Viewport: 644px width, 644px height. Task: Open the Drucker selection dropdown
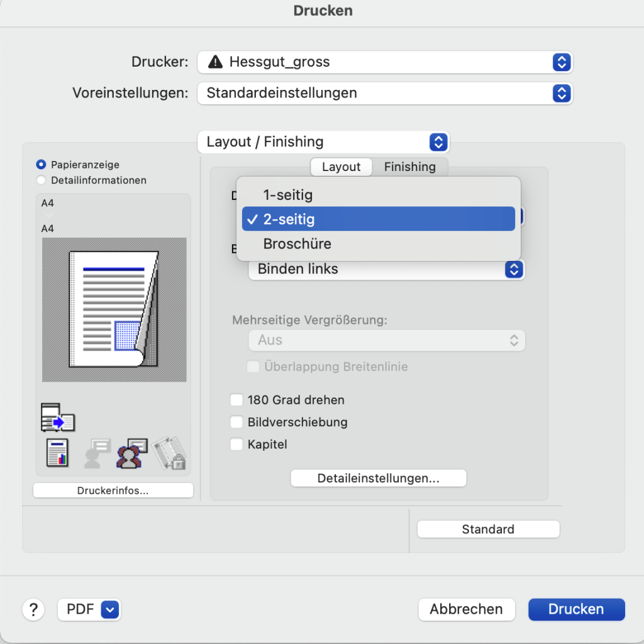coord(384,62)
